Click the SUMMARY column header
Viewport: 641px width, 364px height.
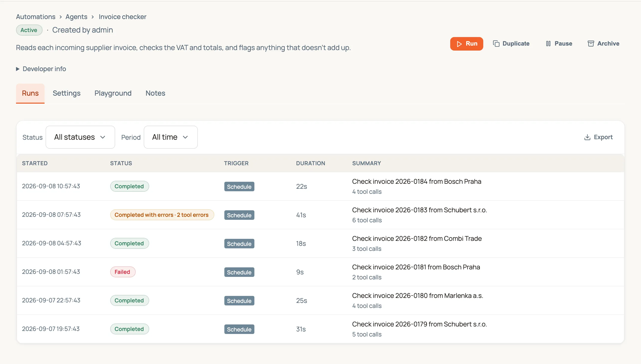pyautogui.click(x=367, y=163)
